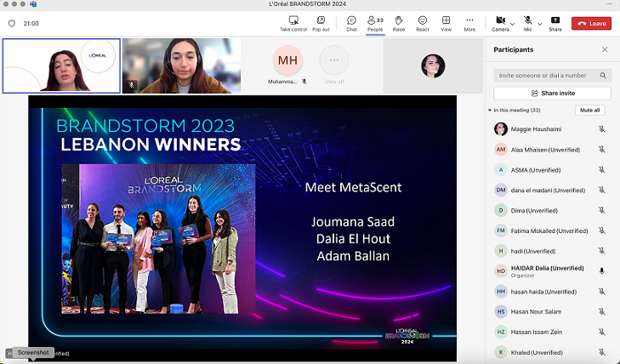Viewport: 620px width, 364px height.
Task: Click the invite someone search field
Action: [552, 75]
